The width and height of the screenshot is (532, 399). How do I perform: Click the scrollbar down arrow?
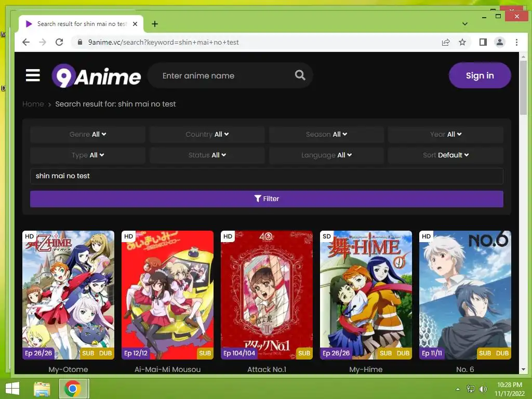(523, 369)
